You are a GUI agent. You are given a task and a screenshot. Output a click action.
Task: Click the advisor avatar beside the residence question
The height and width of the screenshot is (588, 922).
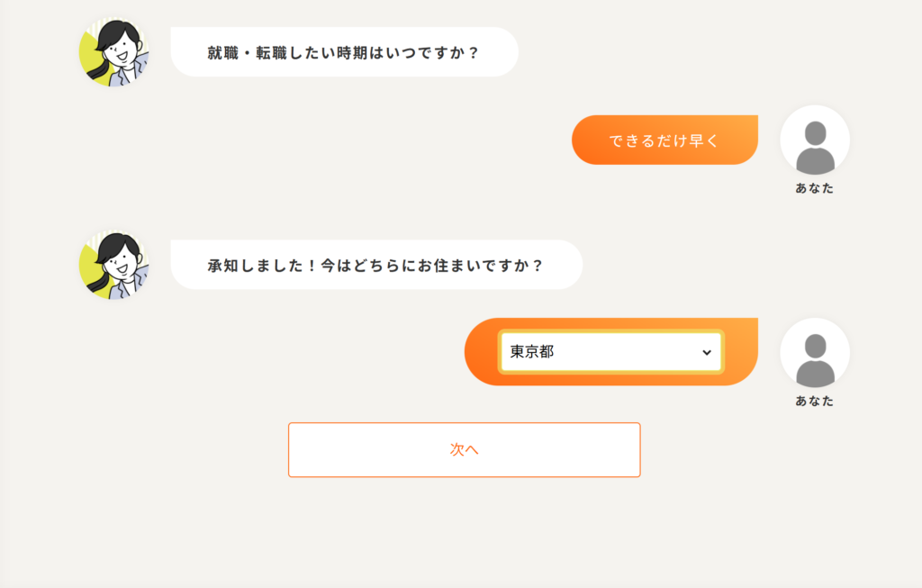114,265
